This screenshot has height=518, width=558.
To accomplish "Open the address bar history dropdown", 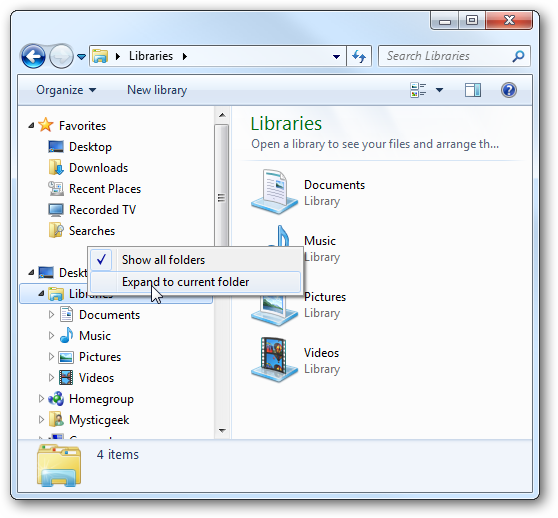I will (x=336, y=57).
